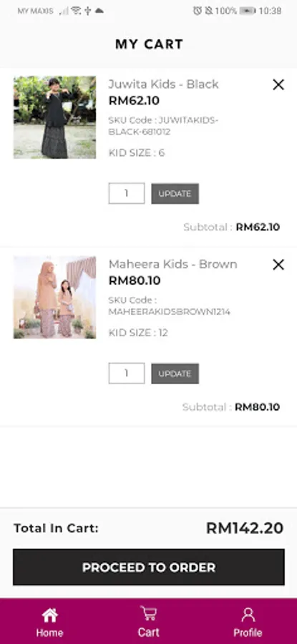The image size is (297, 644).
Task: Tap the muted notifications bell icon
Action: pos(209,11)
